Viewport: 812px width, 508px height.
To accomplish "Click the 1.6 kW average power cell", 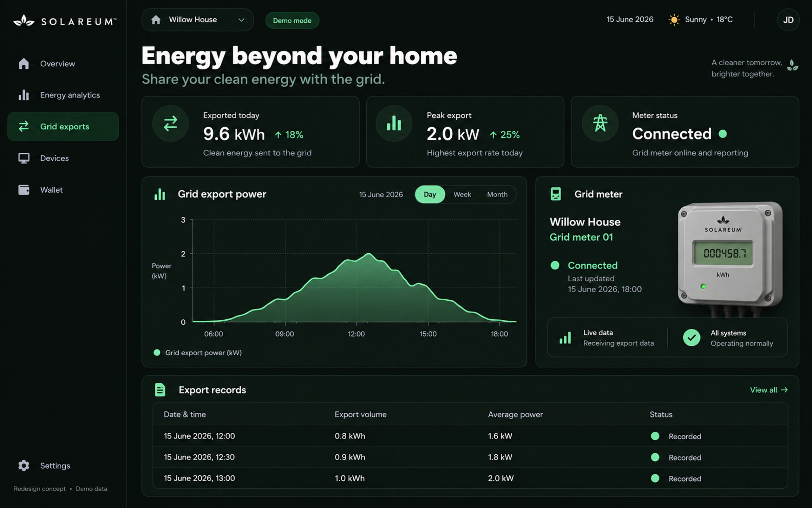I will click(500, 436).
